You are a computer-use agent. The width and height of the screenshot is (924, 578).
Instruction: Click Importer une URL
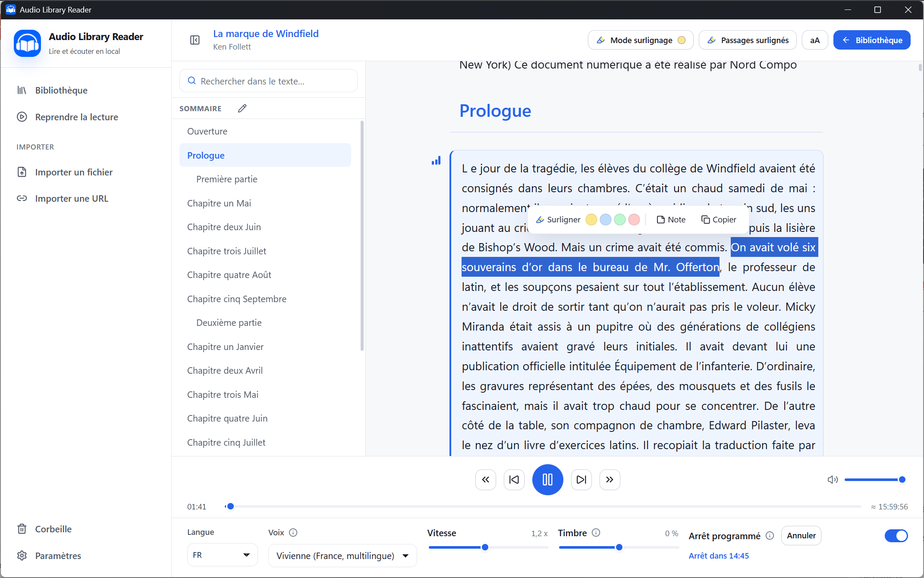[63, 199]
